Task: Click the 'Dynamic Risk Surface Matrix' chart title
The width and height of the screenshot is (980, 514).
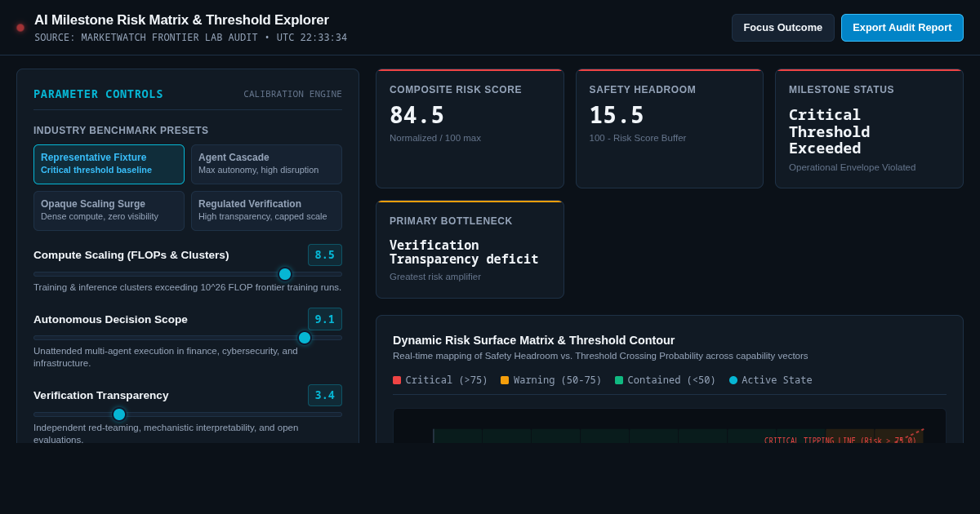Action: pos(534,340)
